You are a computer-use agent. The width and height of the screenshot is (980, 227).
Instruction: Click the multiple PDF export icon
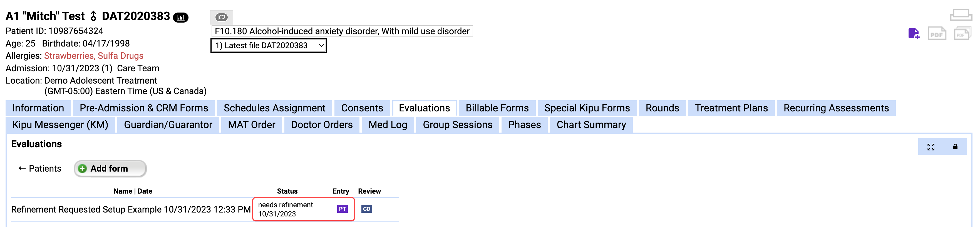(962, 33)
